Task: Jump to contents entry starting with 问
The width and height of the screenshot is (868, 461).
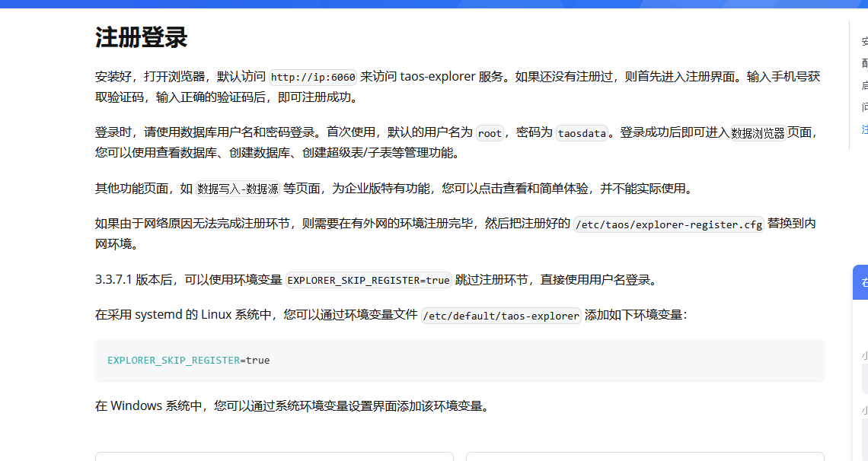Action: 864,107
